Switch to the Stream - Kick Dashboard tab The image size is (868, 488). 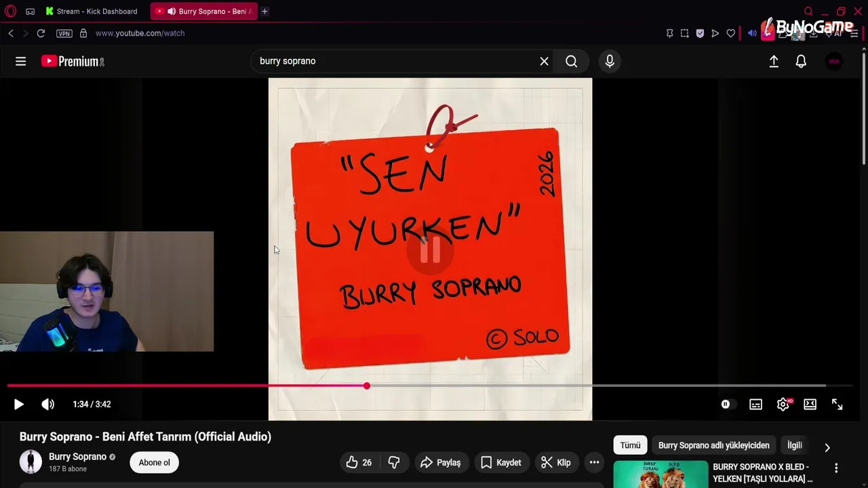(x=92, y=12)
